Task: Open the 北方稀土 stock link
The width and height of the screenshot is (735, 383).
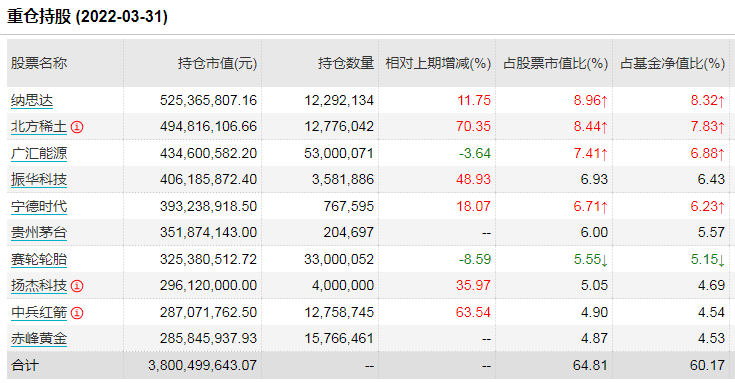Action: pyautogui.click(x=39, y=127)
